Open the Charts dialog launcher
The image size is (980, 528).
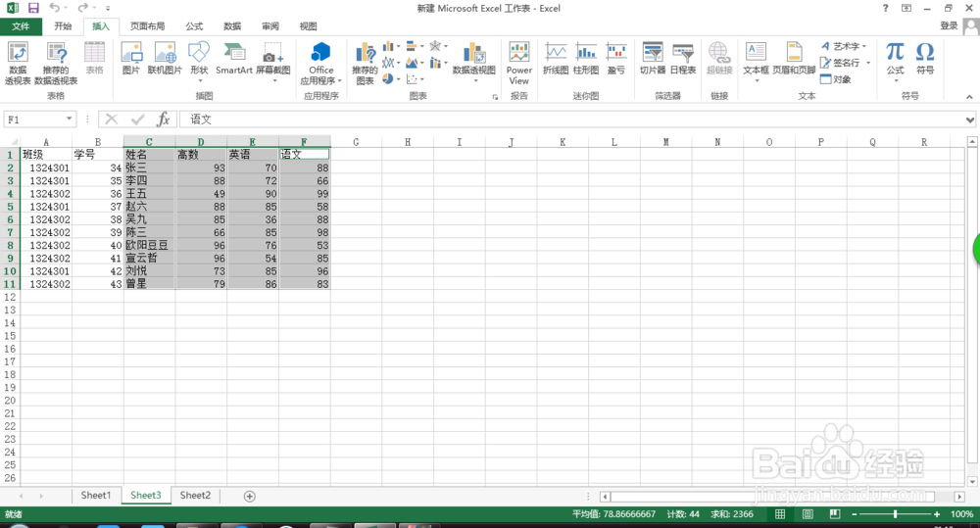click(495, 97)
